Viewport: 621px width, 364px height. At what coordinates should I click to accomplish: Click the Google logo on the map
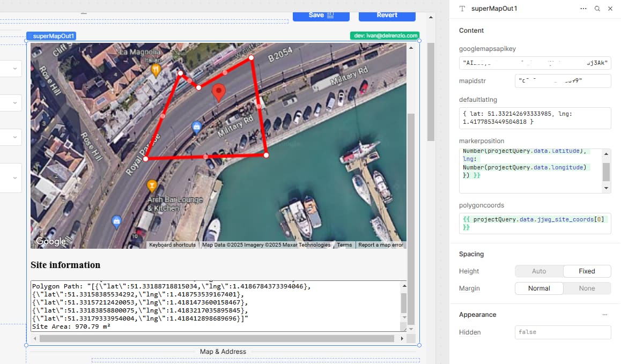(51, 241)
